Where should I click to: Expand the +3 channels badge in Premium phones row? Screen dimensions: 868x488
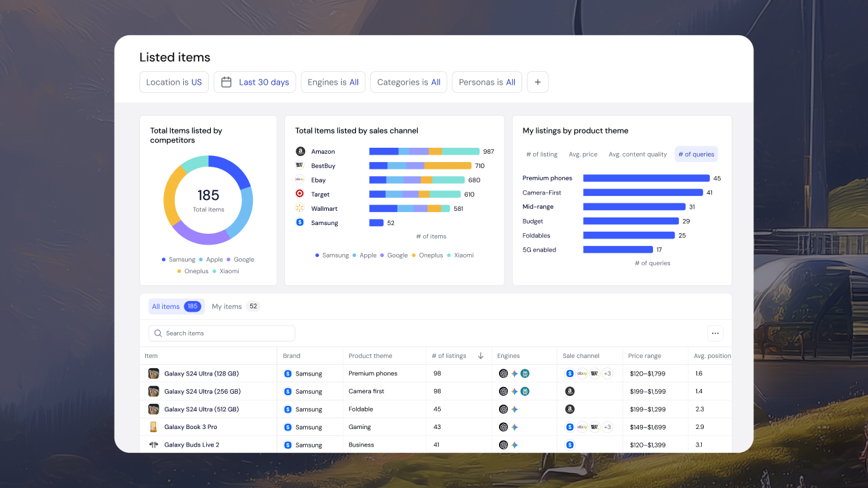(607, 373)
